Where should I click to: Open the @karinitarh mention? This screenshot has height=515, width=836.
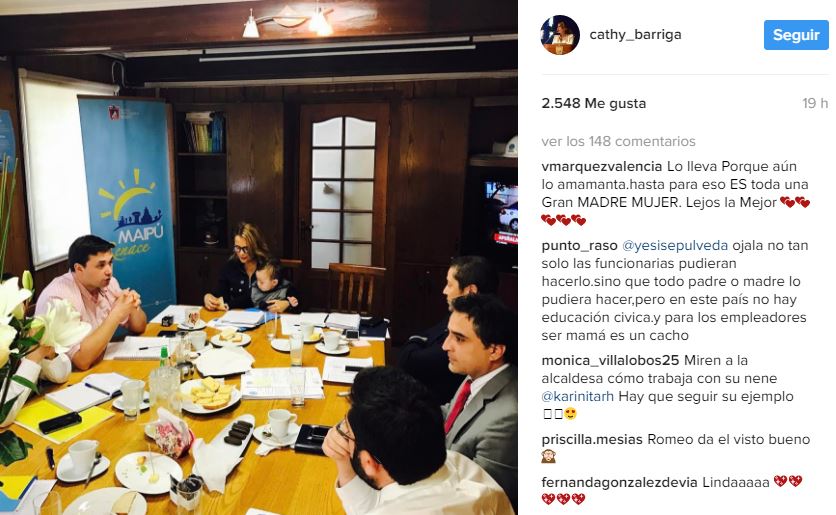(x=577, y=397)
